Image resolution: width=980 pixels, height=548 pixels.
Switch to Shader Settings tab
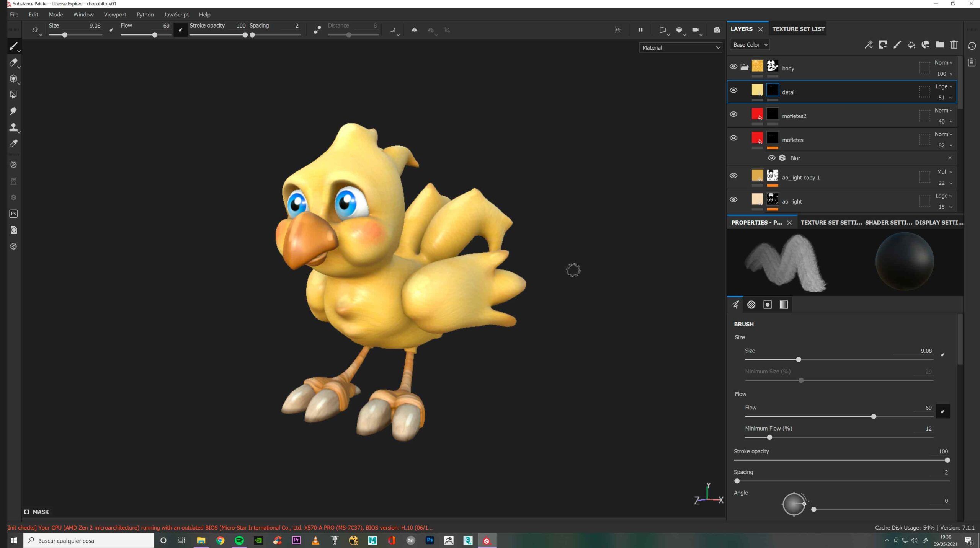click(x=888, y=223)
